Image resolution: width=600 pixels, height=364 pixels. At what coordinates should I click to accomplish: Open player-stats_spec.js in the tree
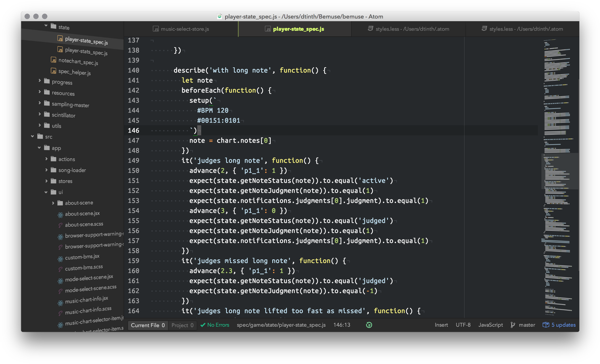click(86, 51)
